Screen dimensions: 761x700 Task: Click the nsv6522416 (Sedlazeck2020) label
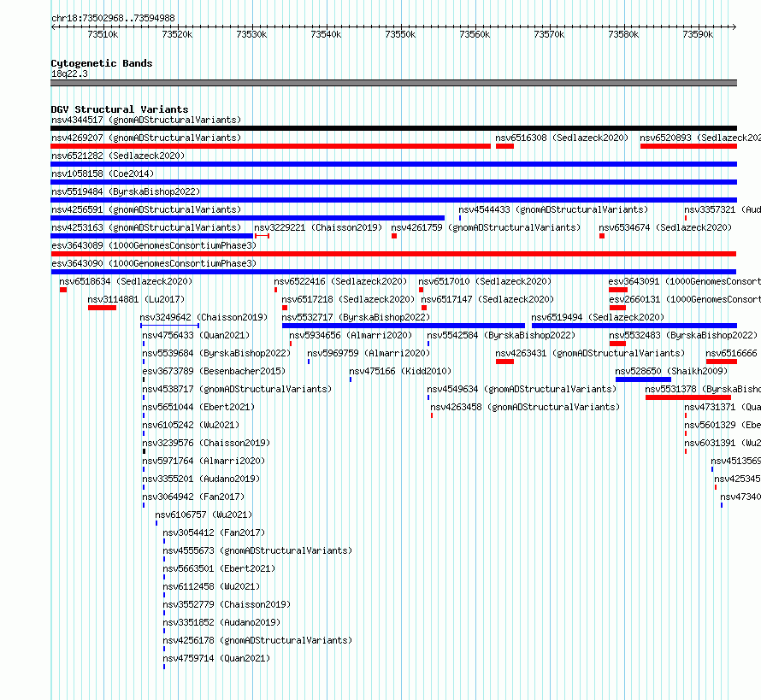pyautogui.click(x=340, y=281)
